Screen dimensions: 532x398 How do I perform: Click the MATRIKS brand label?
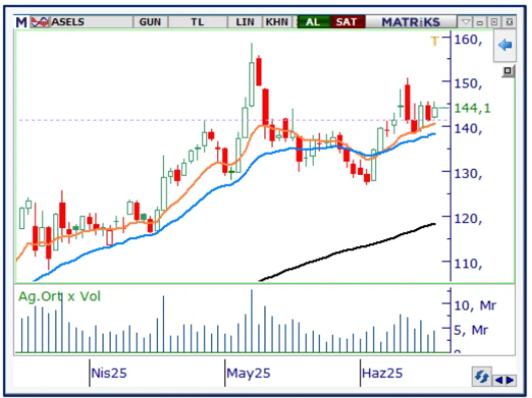click(x=411, y=22)
